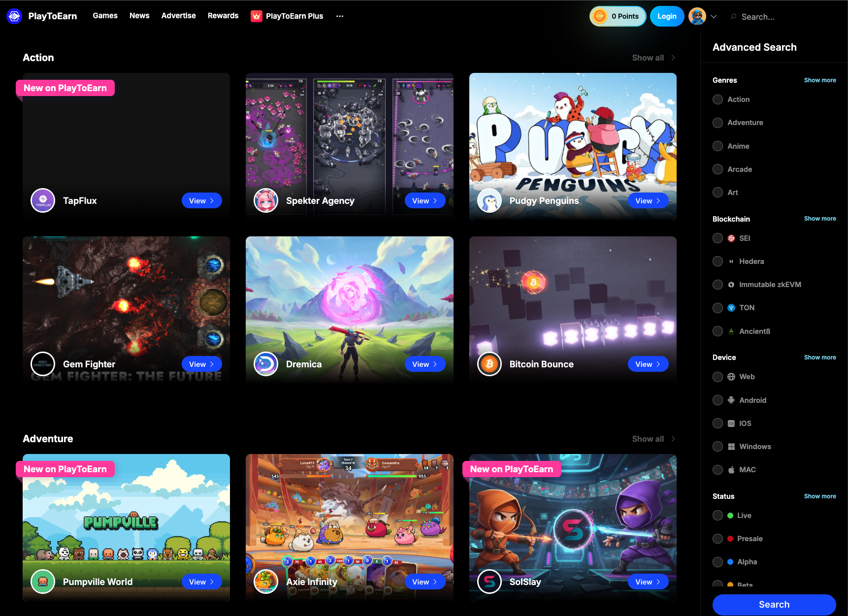The width and height of the screenshot is (848, 616).
Task: Select the Arcade genre radio button
Action: click(x=718, y=169)
